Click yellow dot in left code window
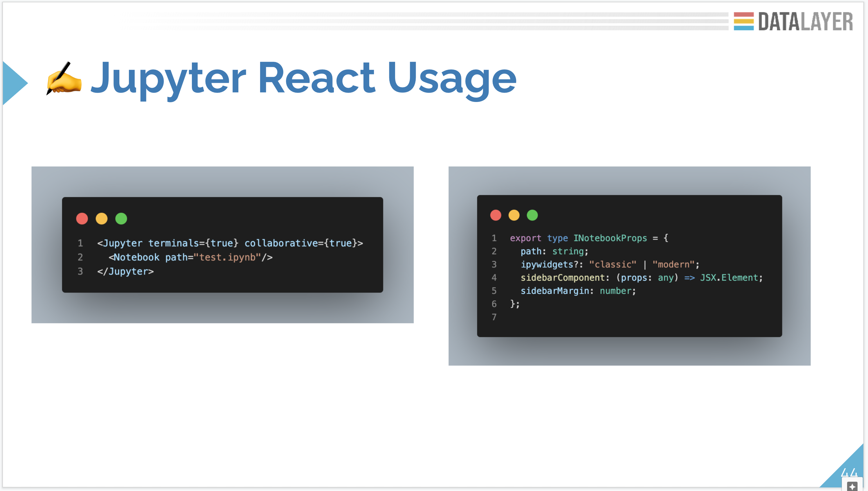Viewport: 868px width, 491px height. [x=101, y=218]
